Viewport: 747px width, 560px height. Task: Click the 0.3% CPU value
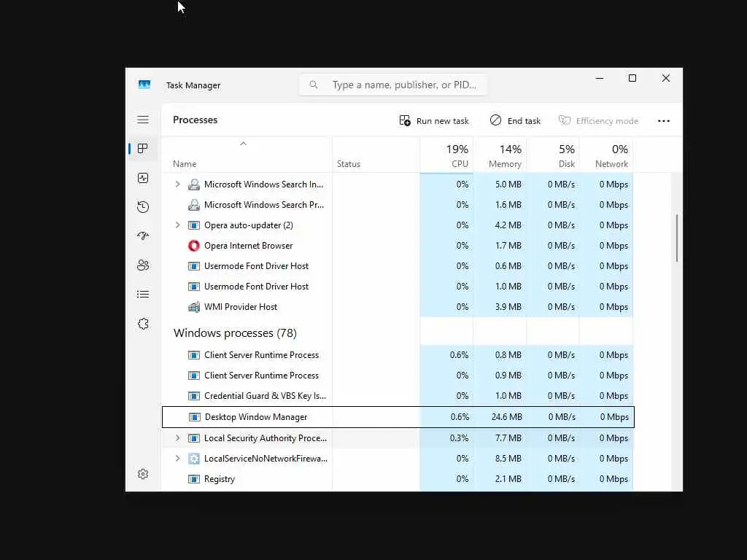click(460, 438)
